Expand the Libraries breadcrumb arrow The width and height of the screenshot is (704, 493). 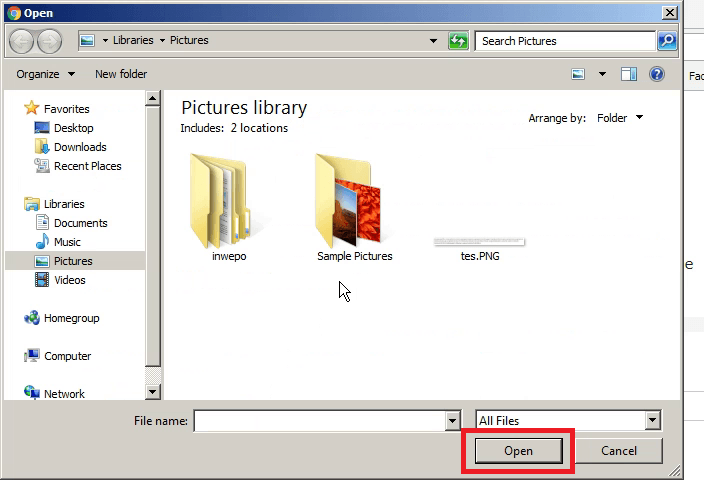(105, 40)
